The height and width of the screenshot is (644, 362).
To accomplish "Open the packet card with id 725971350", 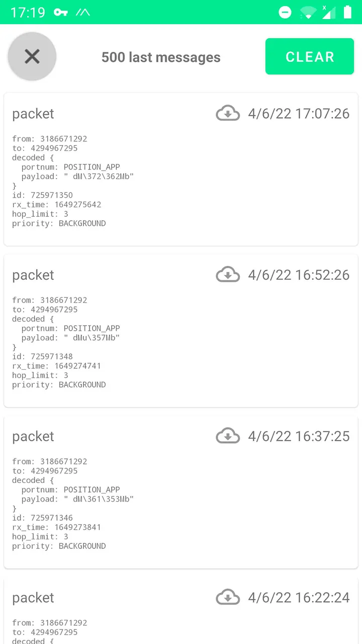I will (x=181, y=169).
